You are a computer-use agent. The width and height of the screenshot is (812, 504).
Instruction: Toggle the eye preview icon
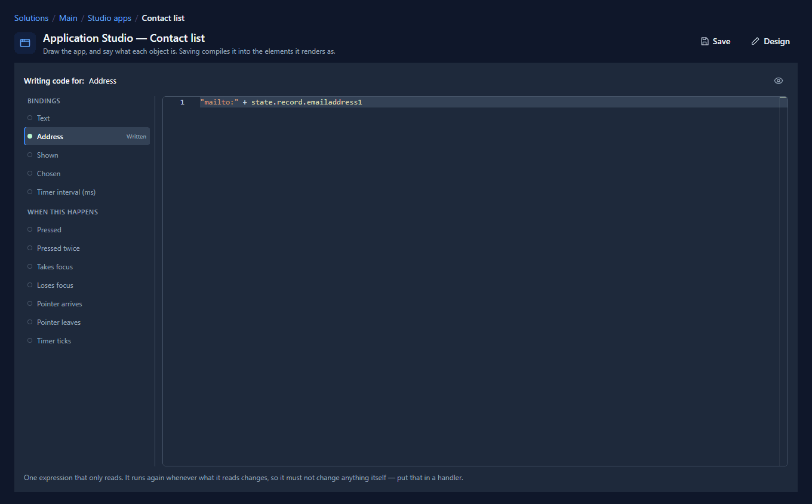pos(779,81)
